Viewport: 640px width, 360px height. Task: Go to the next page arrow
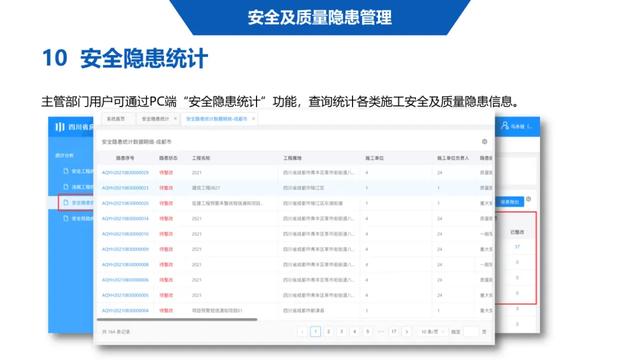tap(407, 332)
